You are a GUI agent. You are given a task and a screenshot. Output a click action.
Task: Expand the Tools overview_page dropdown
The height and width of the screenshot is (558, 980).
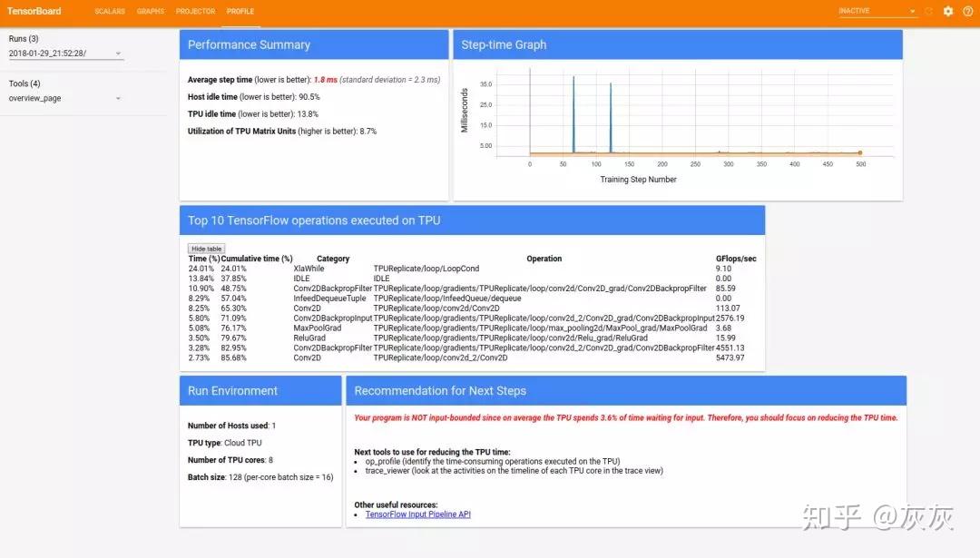[65, 98]
